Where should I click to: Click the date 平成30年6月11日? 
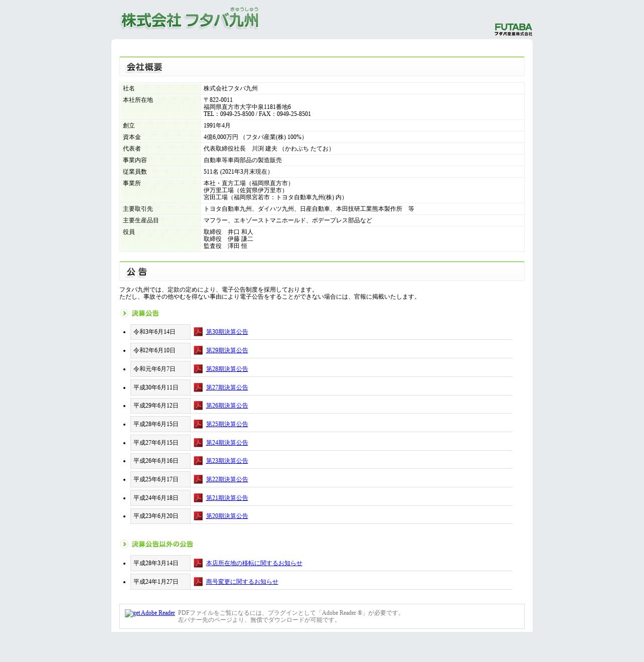click(156, 387)
